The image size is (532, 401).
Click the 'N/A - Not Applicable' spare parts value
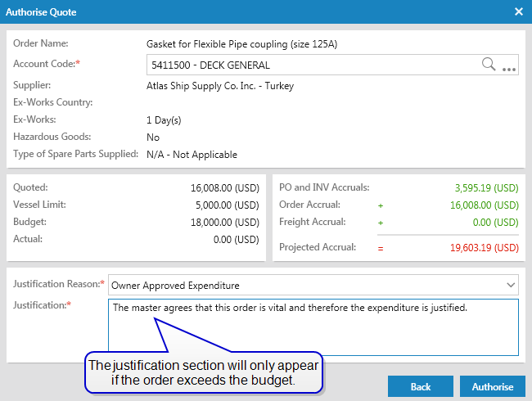click(192, 155)
